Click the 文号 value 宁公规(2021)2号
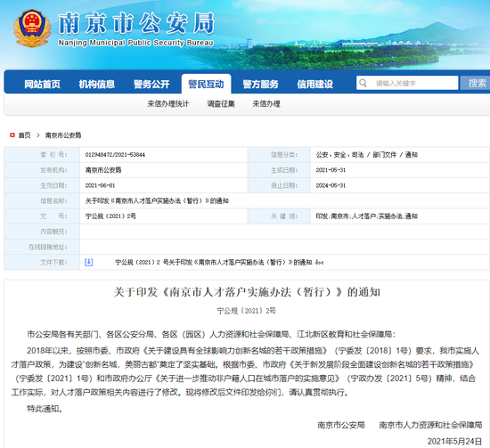This screenshot has height=448, width=490. (110, 216)
